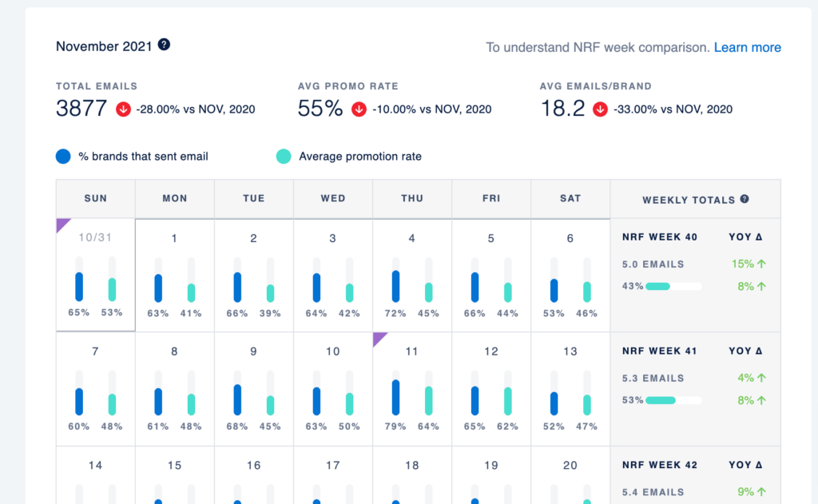Image resolution: width=818 pixels, height=504 pixels.
Task: Select the day 17 date number
Action: pyautogui.click(x=333, y=466)
